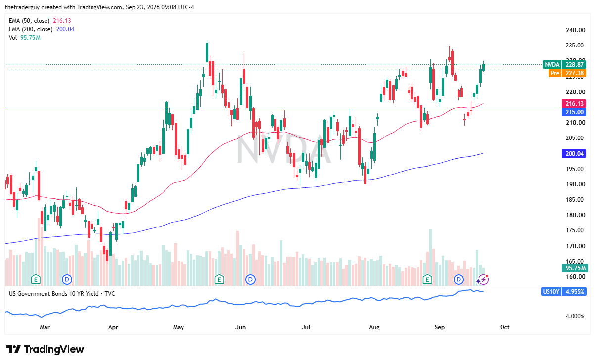The image size is (595, 364).
Task: Select the earnings E marker in late August
Action: click(427, 280)
